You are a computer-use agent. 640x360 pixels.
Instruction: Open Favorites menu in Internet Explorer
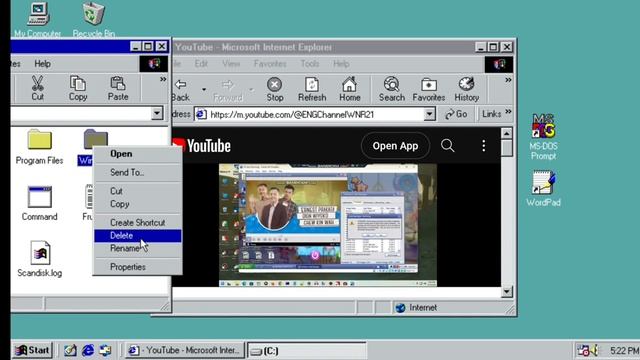click(x=270, y=64)
